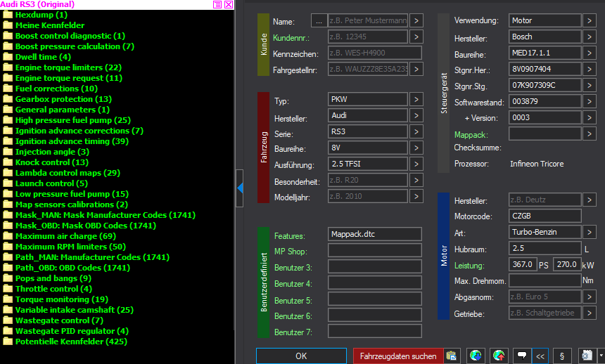Open dropdown next to document icon
605x364 pixels.
[x=600, y=356]
